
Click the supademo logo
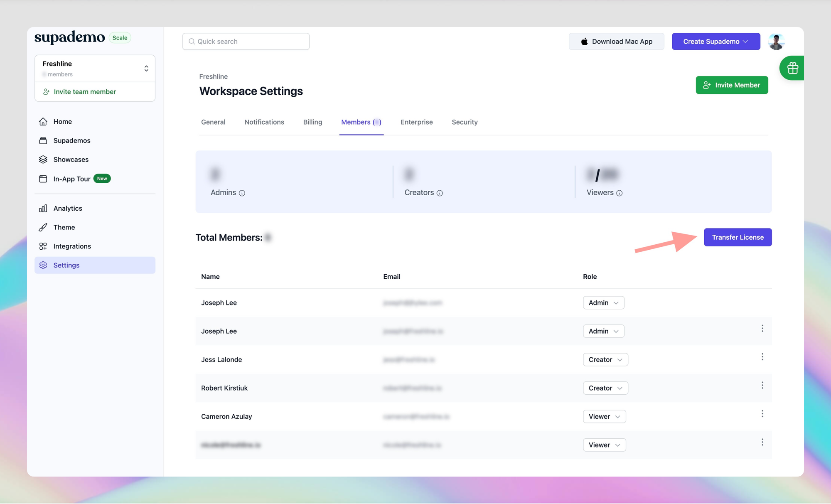[69, 37]
